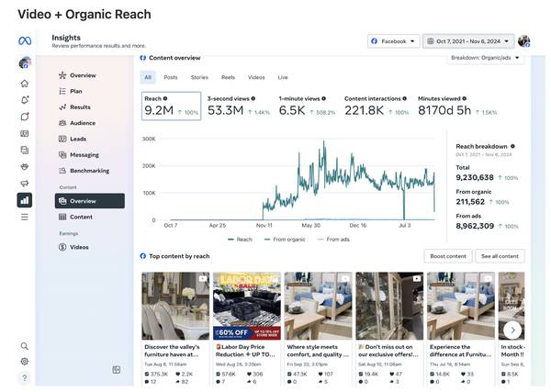Select the Content interactions 221.8K metric
Image resolution: width=551 pixels, height=392 pixels.
point(377,106)
